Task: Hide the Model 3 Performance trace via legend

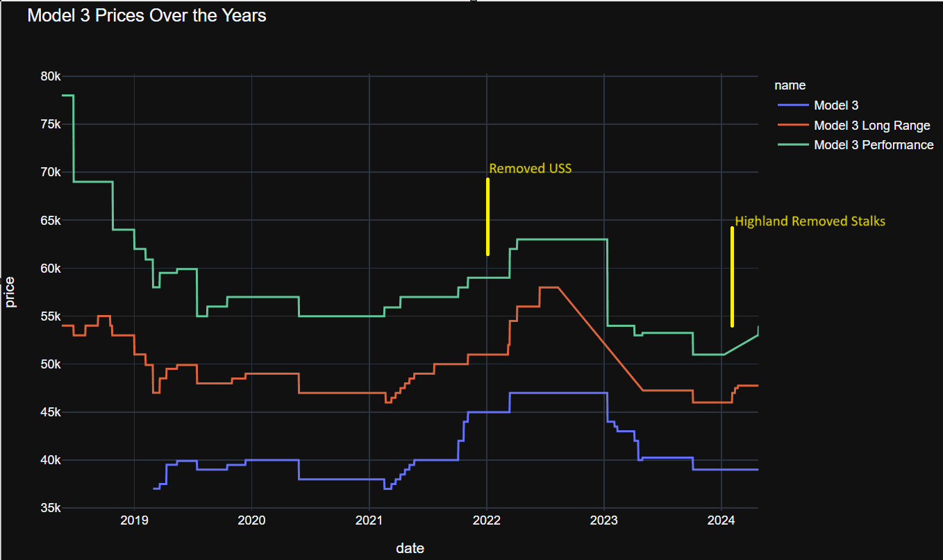Action: pos(856,145)
